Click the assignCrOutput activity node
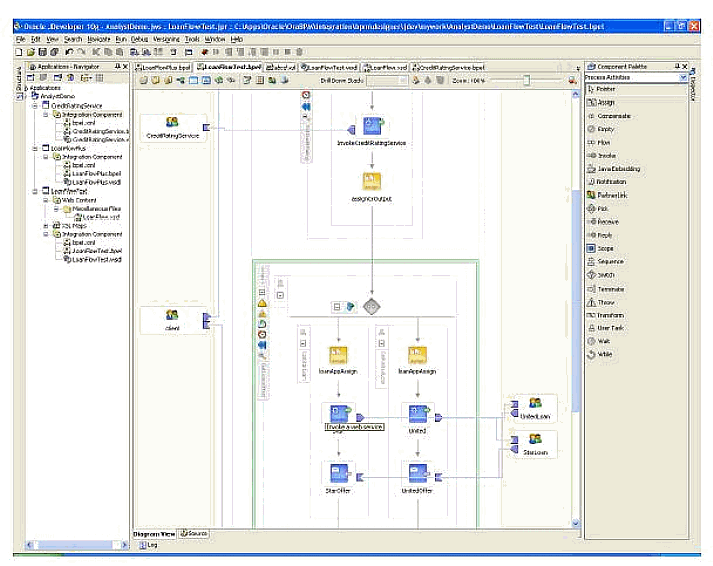The height and width of the screenshot is (566, 713). coord(370,182)
